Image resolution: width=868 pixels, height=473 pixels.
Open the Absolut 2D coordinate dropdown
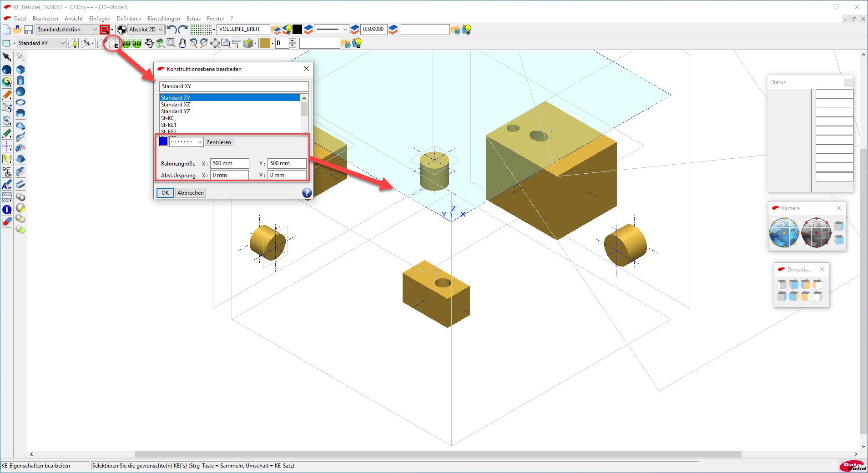146,30
